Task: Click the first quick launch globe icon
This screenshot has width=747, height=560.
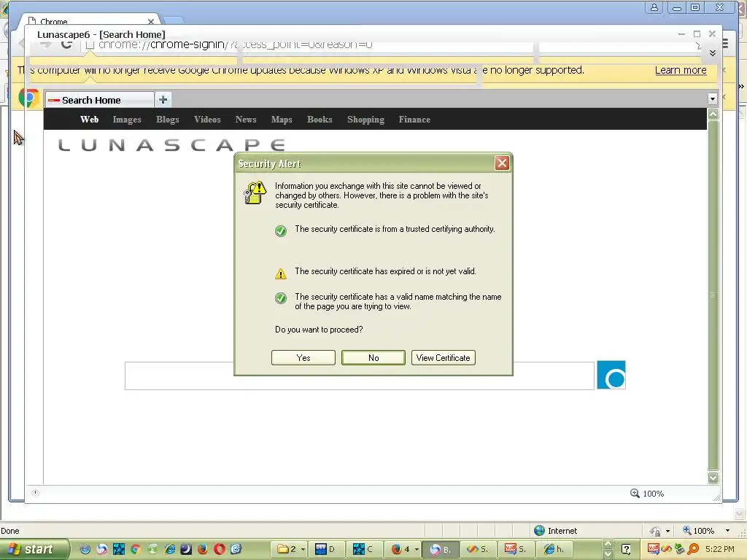Action: [x=85, y=549]
